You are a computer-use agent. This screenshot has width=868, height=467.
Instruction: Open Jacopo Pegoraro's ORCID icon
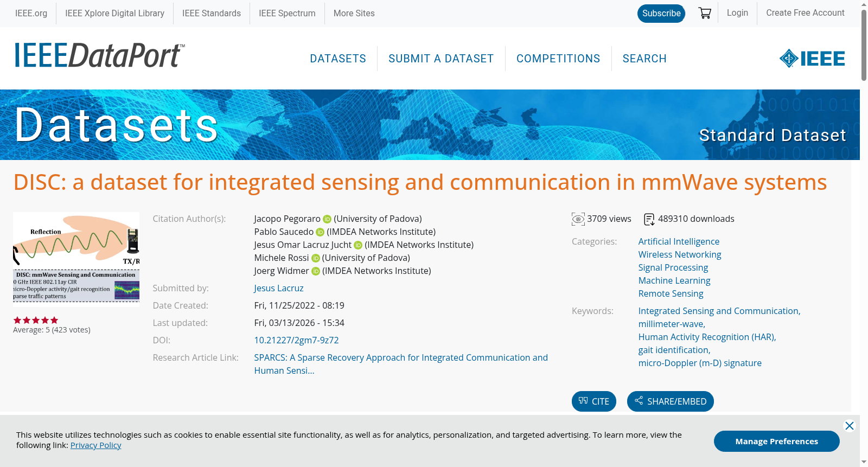pyautogui.click(x=327, y=219)
